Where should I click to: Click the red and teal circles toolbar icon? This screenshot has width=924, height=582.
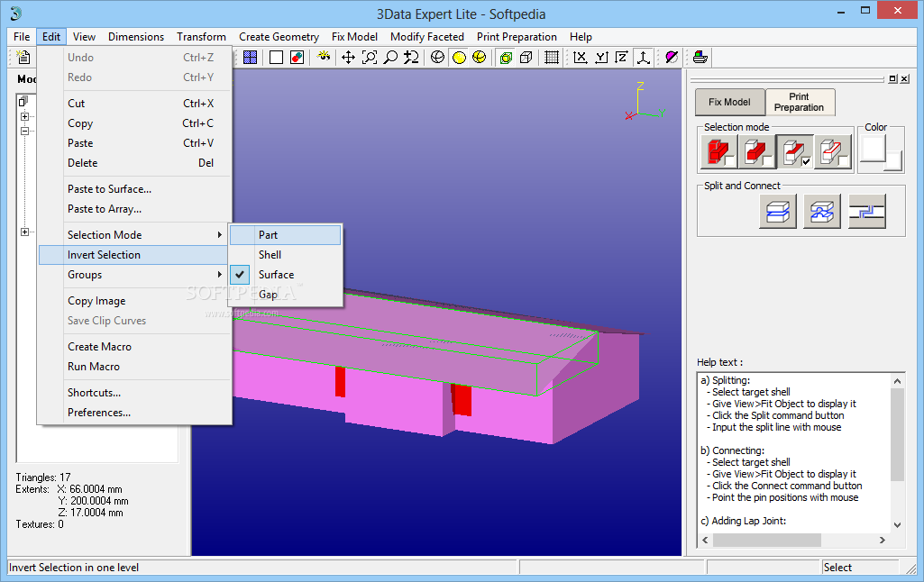click(x=297, y=57)
